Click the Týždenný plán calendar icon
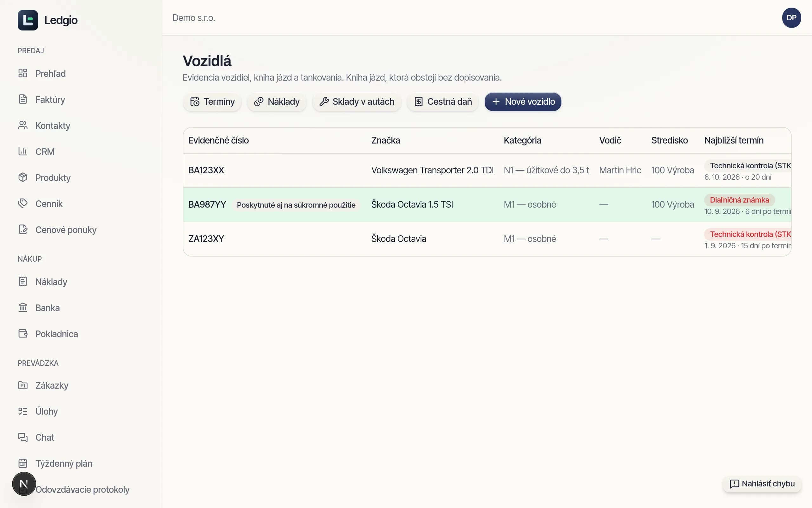Screen dimensions: 812x508 (23, 463)
